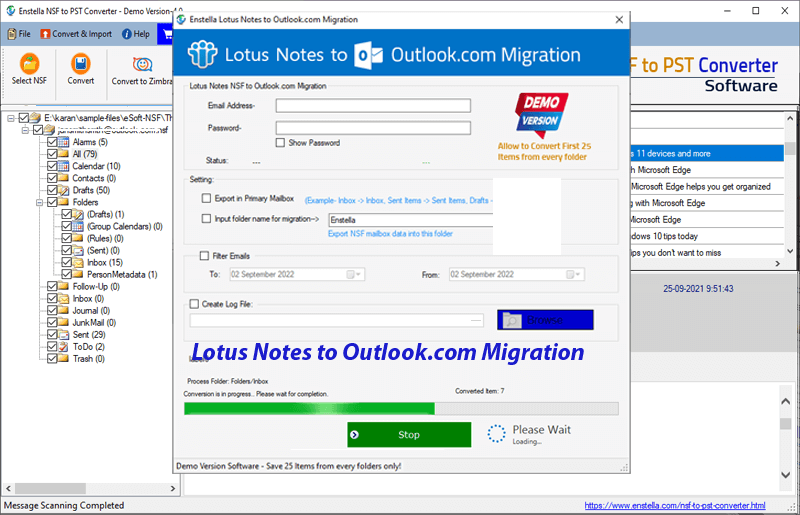Click the Stop conversion button
Image resolution: width=800 pixels, height=515 pixels.
pos(409,434)
